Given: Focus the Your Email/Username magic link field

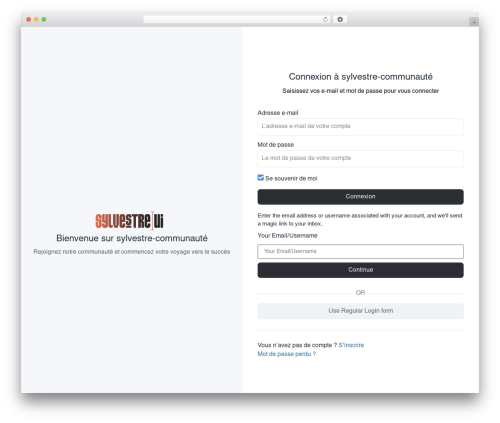Looking at the screenshot, I should [x=360, y=251].
